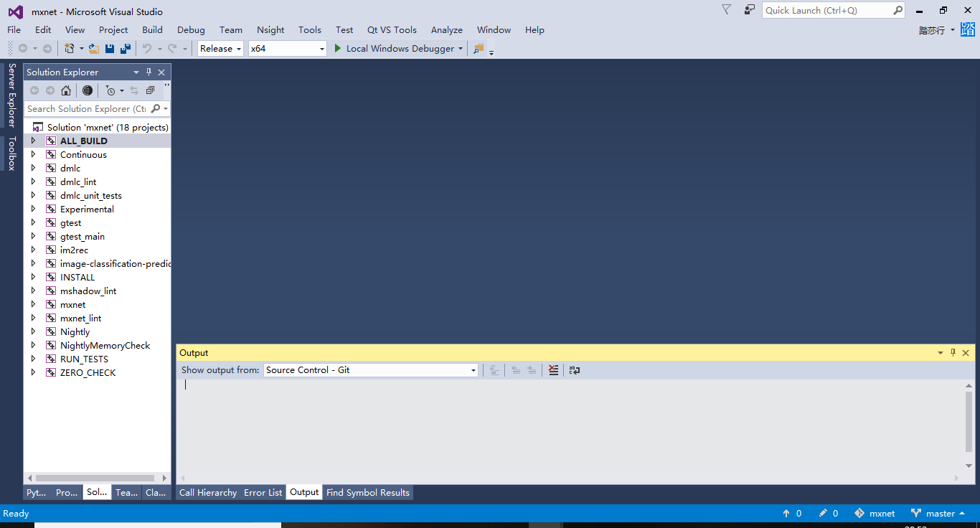Open the File menu
Viewport: 980px width, 528px height.
click(14, 29)
